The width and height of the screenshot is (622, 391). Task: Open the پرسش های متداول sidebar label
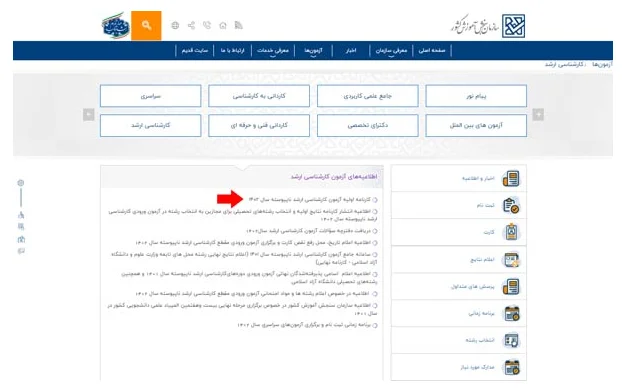point(472,287)
